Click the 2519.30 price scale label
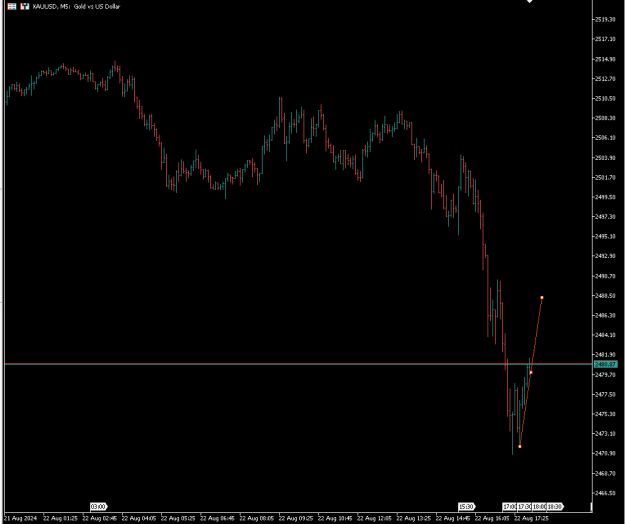 click(x=605, y=19)
